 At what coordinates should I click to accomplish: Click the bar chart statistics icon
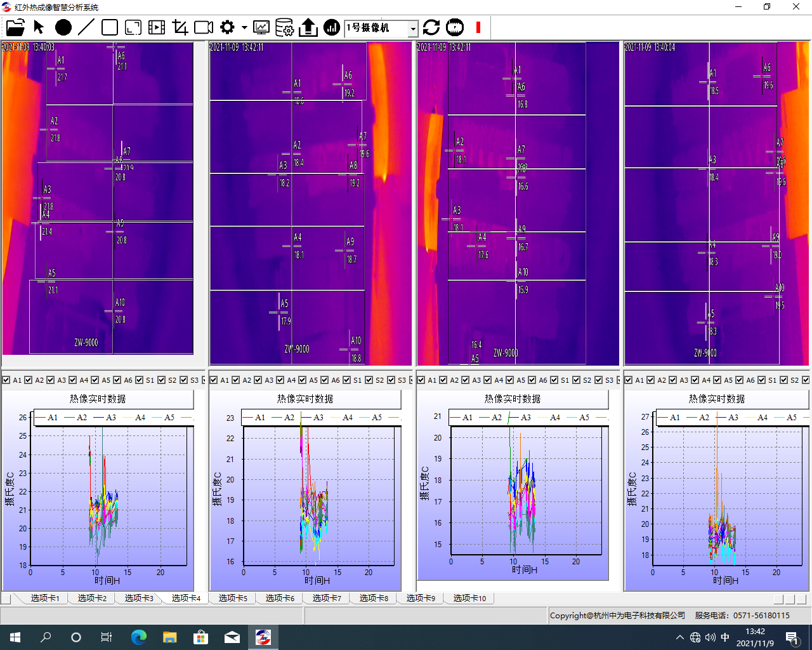point(332,27)
